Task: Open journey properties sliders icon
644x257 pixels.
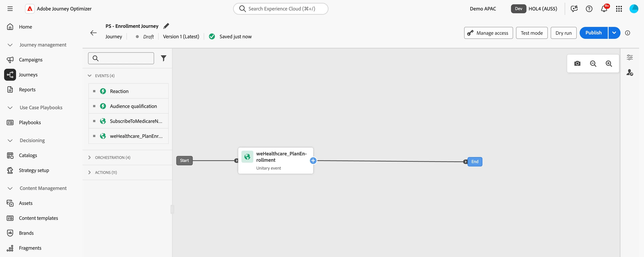Action: pyautogui.click(x=629, y=57)
